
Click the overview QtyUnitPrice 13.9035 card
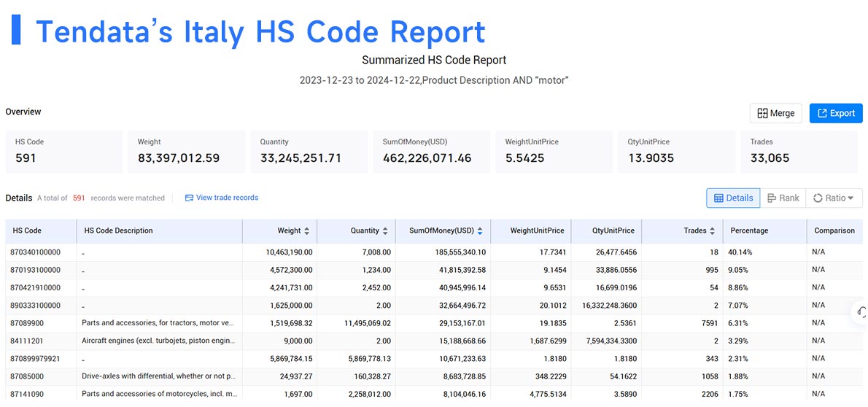pyautogui.click(x=676, y=152)
